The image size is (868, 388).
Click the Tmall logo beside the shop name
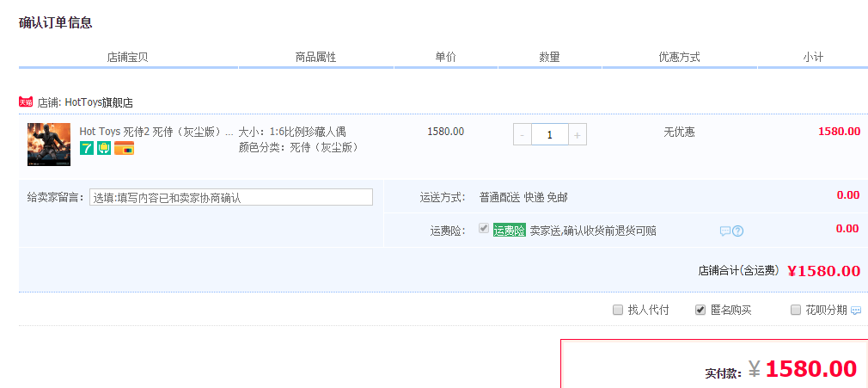click(26, 102)
